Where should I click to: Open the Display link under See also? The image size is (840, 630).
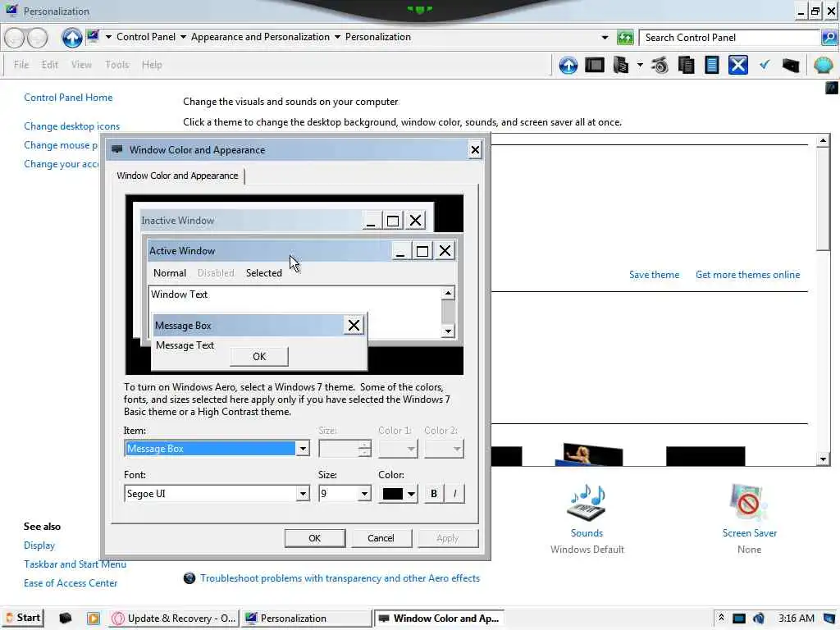[x=39, y=546]
